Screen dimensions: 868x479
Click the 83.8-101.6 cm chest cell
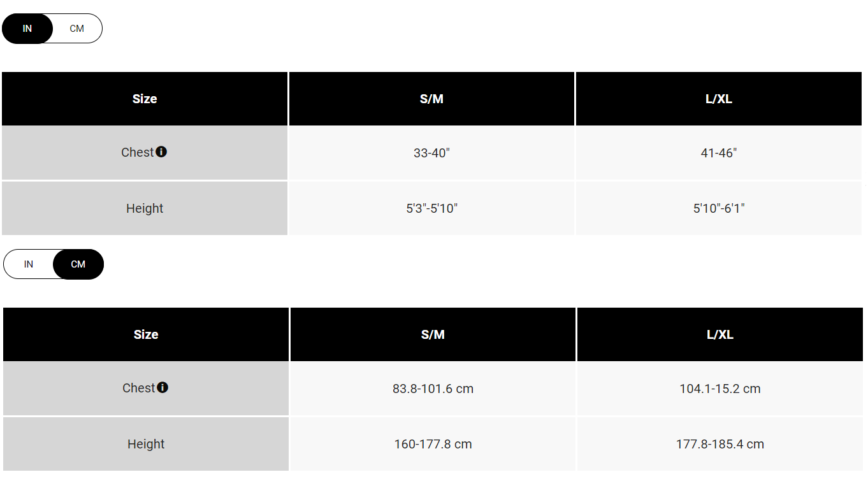click(433, 389)
